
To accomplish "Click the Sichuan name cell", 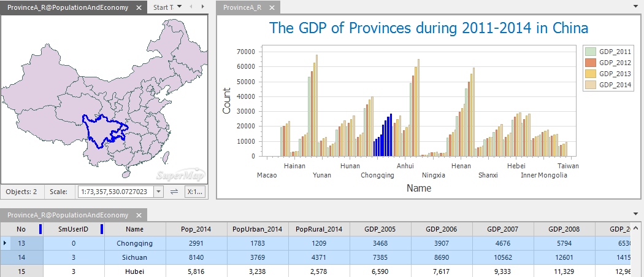I will 134,257.
